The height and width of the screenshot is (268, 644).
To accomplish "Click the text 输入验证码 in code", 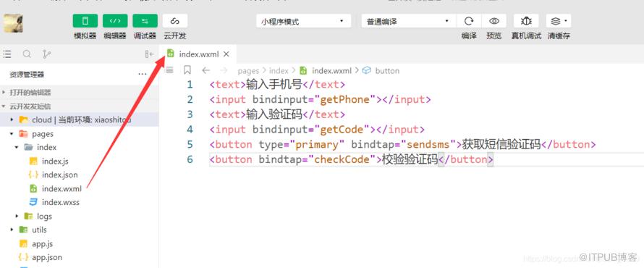I will tap(274, 114).
